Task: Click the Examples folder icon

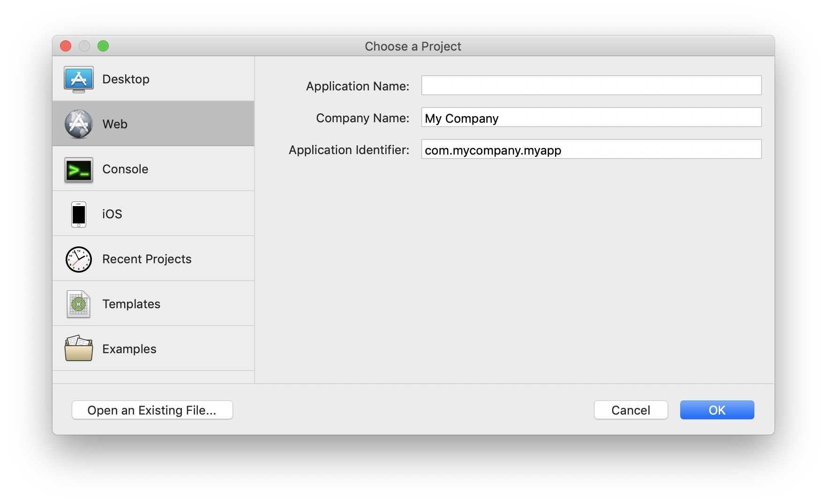Action: pos(79,348)
